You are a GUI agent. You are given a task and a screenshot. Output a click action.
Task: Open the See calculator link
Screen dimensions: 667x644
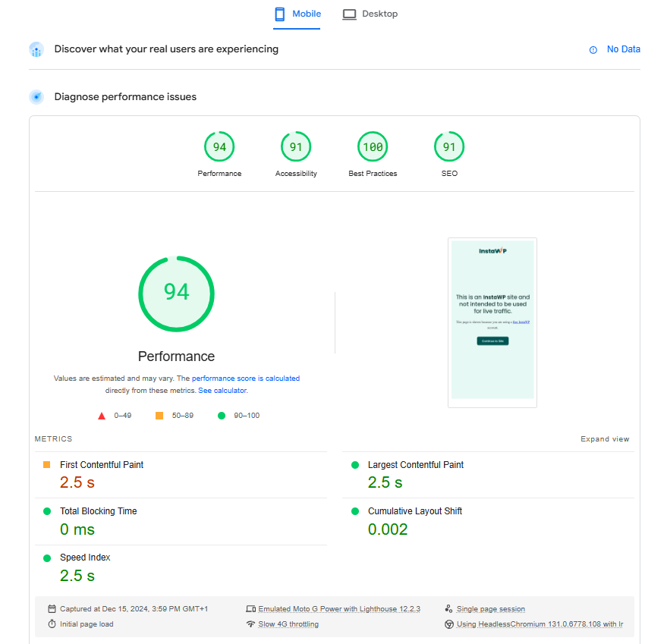click(x=222, y=391)
